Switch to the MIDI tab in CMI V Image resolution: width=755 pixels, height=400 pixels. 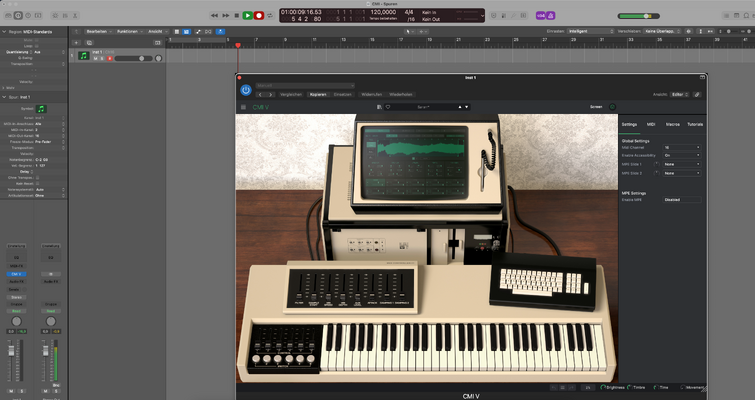651,124
